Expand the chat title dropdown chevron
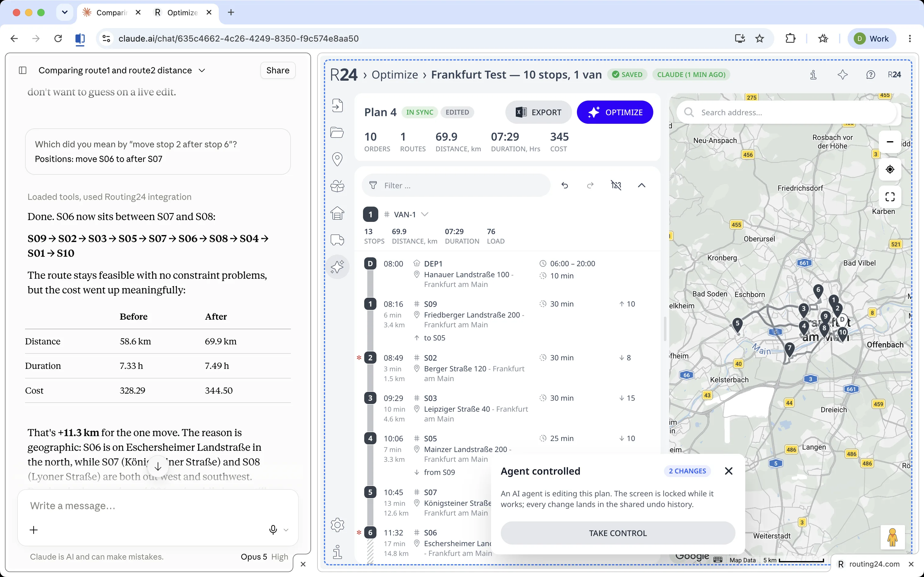The image size is (924, 577). click(202, 70)
